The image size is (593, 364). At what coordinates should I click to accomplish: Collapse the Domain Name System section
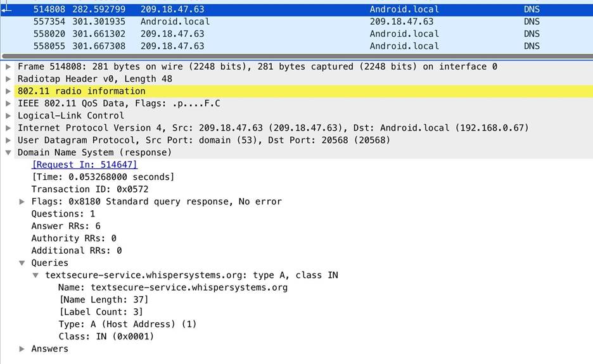(8, 153)
